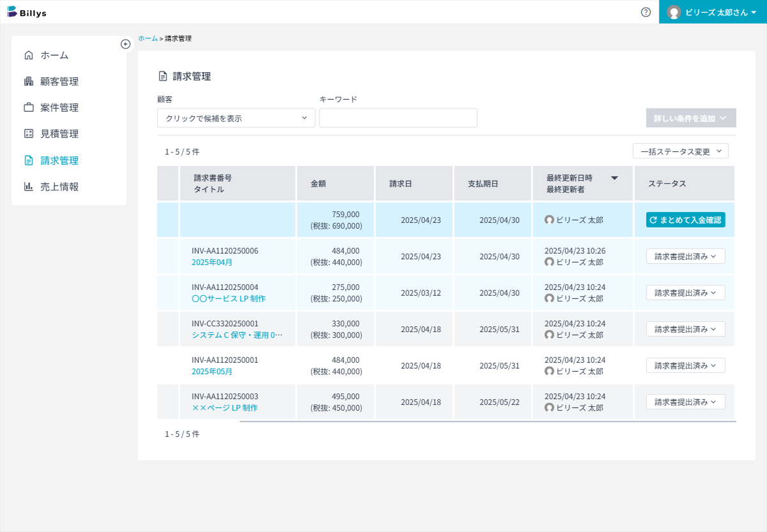The image size is (767, 532).
Task: Click the キーワード input field
Action: coord(398,118)
